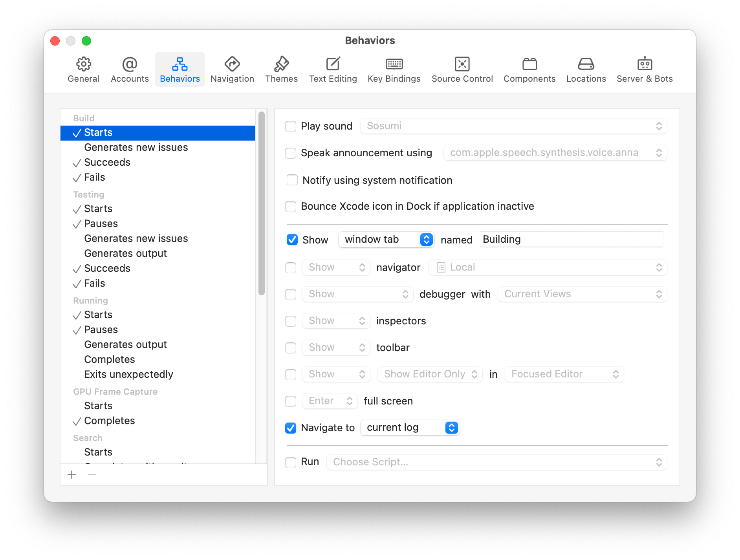740x560 pixels.
Task: Uncheck the Navigate to option
Action: 291,428
